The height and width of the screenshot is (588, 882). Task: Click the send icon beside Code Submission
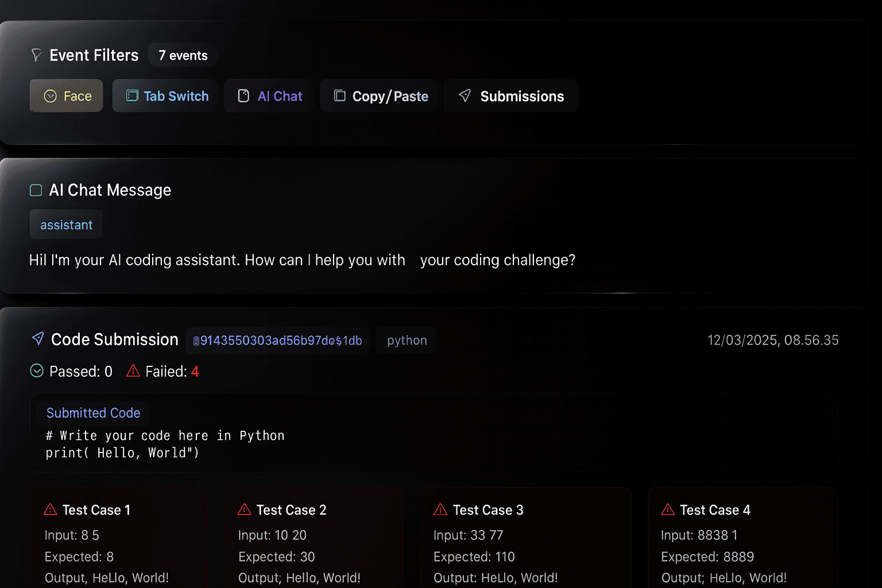[38, 339]
